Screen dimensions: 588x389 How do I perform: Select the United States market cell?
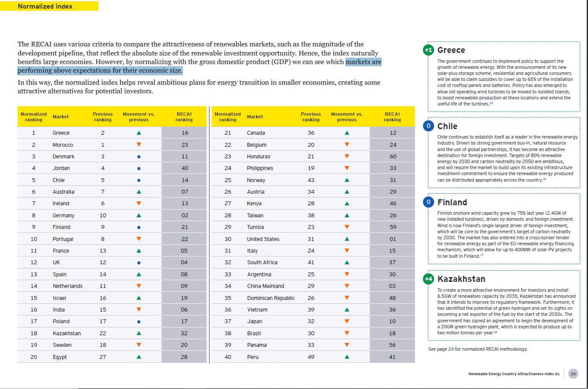click(x=263, y=239)
